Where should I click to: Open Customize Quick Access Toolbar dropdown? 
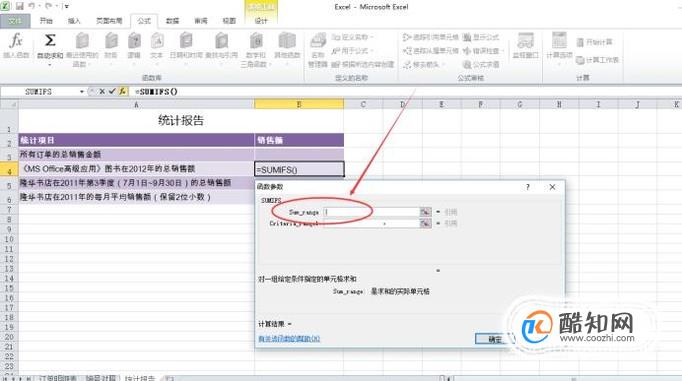point(66,6)
